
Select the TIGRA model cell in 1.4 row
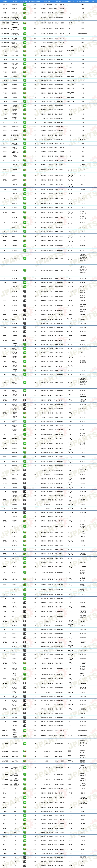click(x=15, y=517)
